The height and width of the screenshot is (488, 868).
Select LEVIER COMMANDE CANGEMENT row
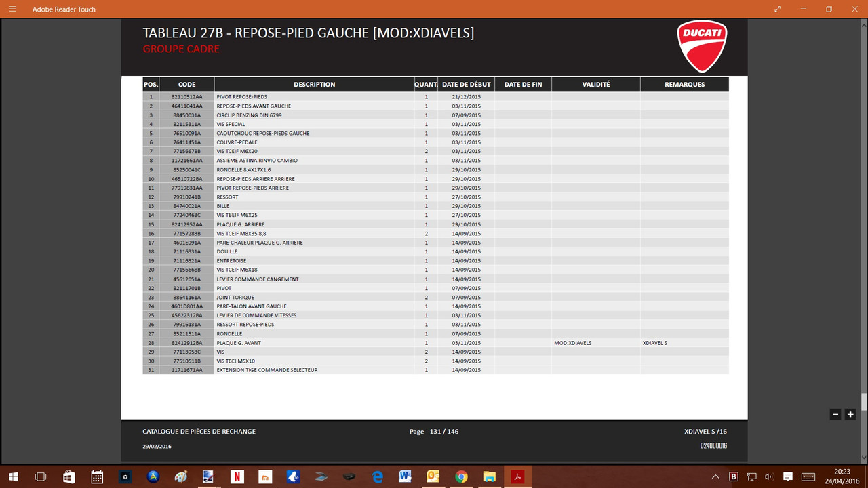(x=435, y=279)
